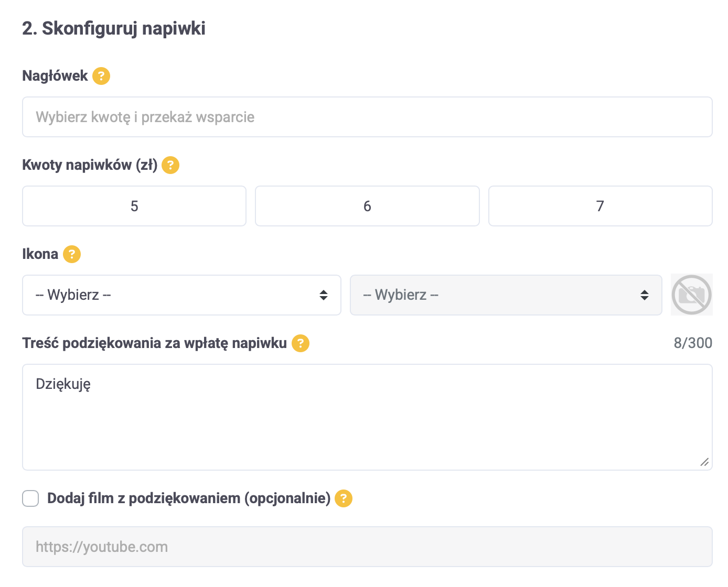Enable the Dodaj film z podziękowaniem checkbox
The width and height of the screenshot is (728, 587).
point(30,498)
